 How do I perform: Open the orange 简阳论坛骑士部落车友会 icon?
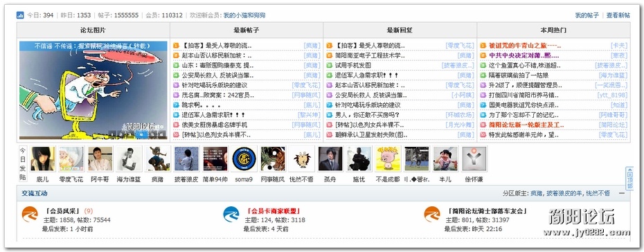coord(432,214)
